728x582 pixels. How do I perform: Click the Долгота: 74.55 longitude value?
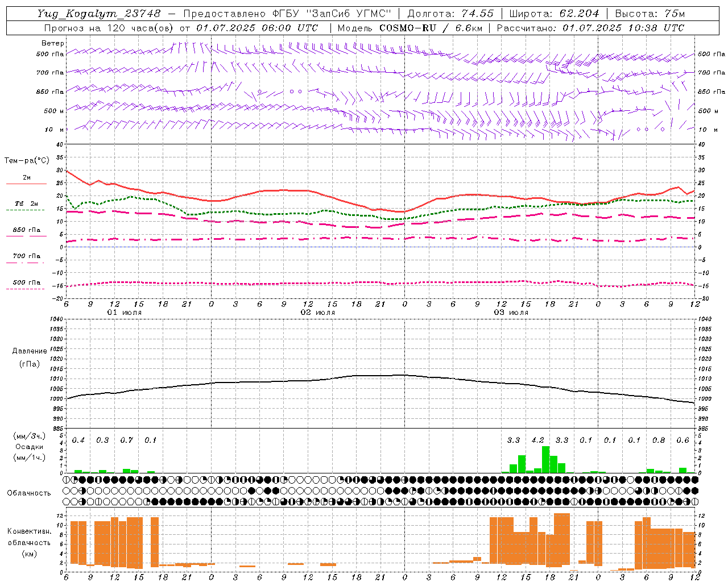click(450, 14)
